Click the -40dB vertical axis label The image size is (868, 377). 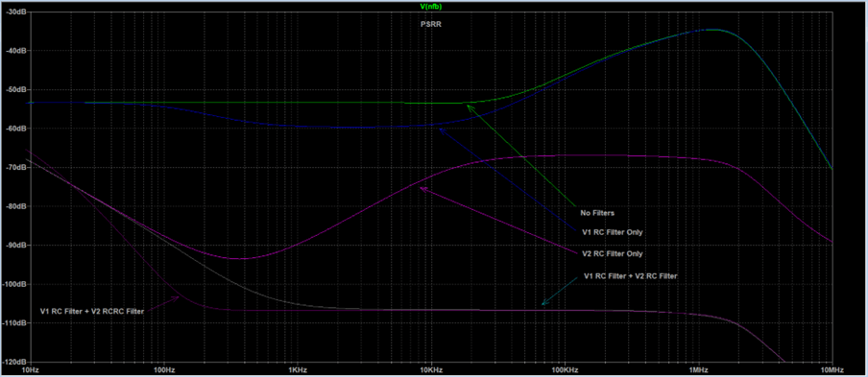(15, 50)
